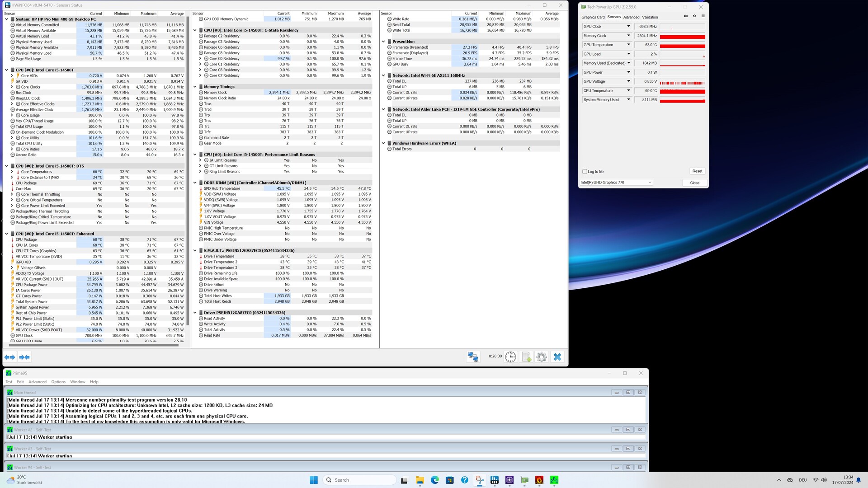Click the blue X close-sensors icon

[x=557, y=357]
